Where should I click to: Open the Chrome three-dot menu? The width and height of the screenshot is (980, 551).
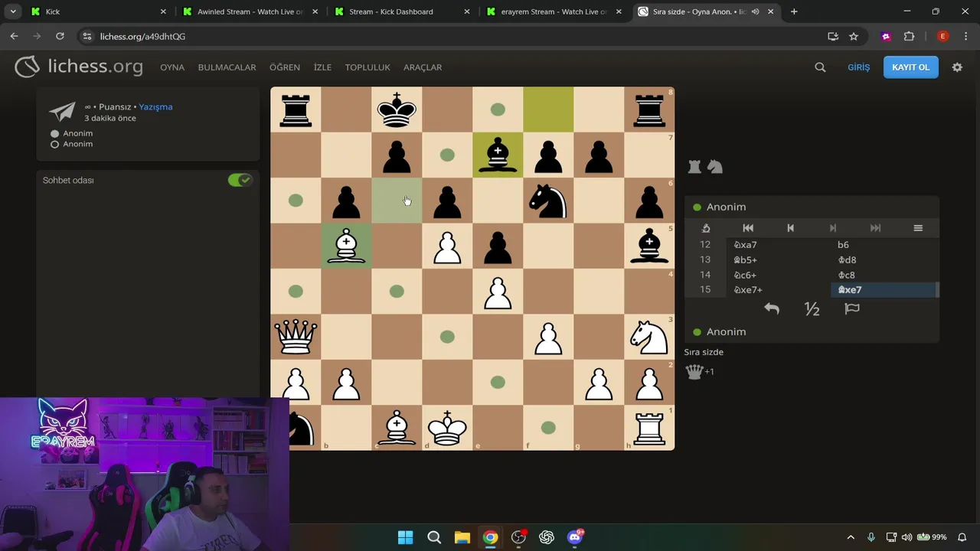click(965, 36)
